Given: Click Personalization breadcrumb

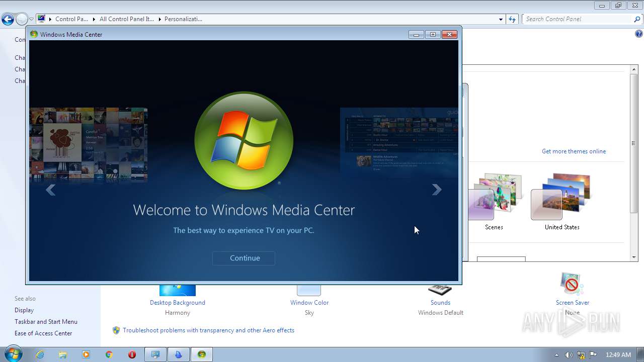Looking at the screenshot, I should coord(183,19).
